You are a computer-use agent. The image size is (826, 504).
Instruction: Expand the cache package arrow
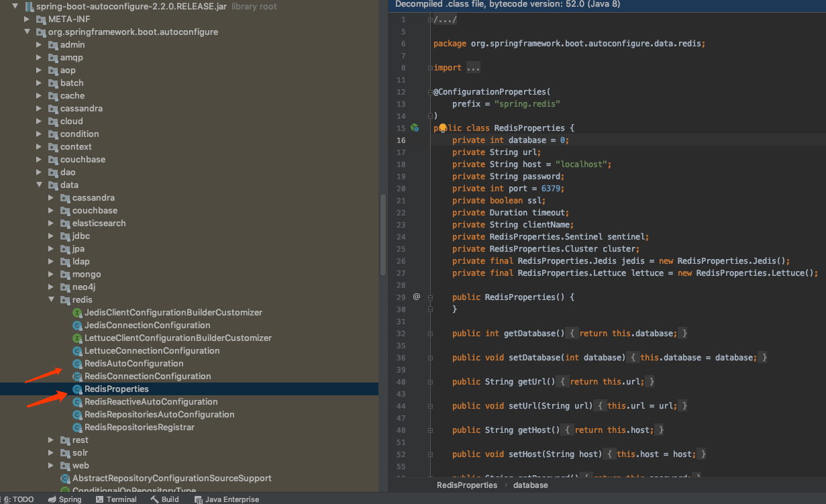pyautogui.click(x=40, y=95)
